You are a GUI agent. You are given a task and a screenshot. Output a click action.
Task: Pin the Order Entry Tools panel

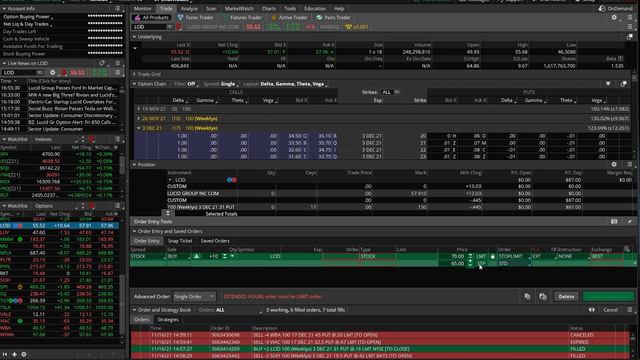click(630, 221)
